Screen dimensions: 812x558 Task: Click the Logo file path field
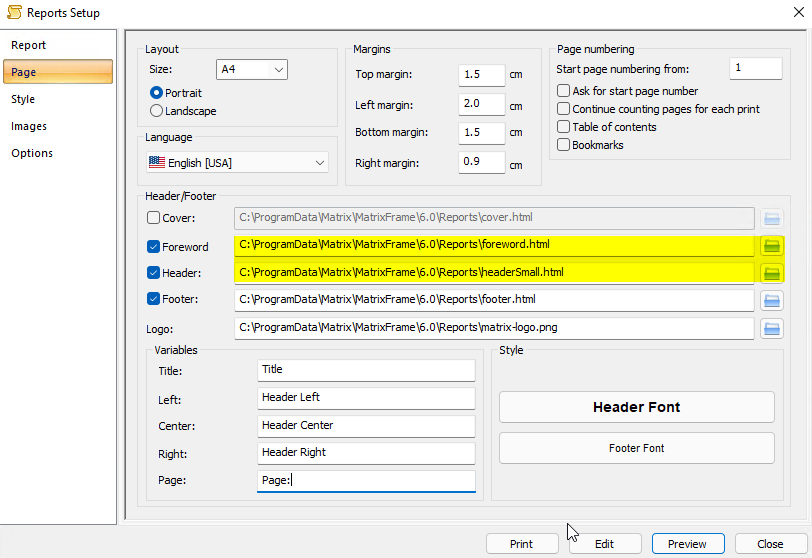494,328
